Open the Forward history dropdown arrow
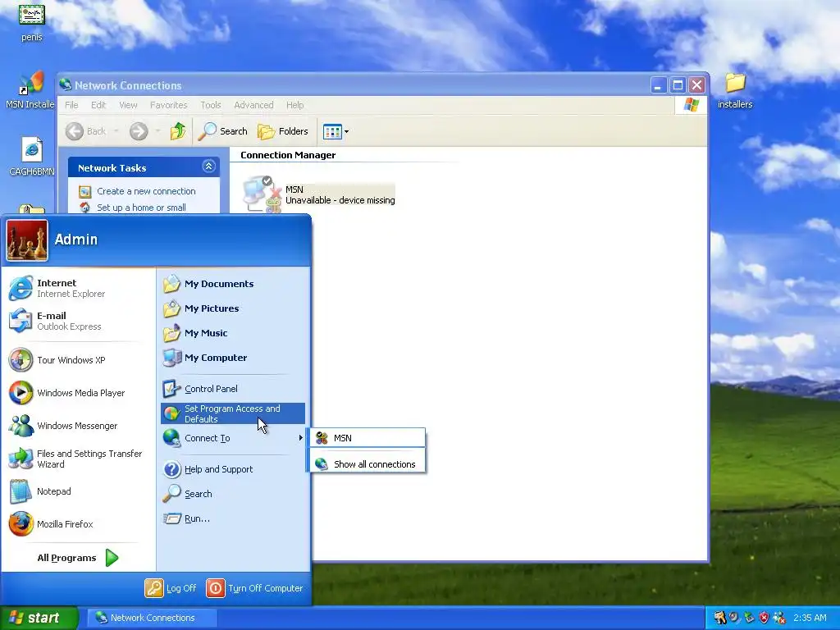Viewport: 840px width, 630px height. point(157,131)
